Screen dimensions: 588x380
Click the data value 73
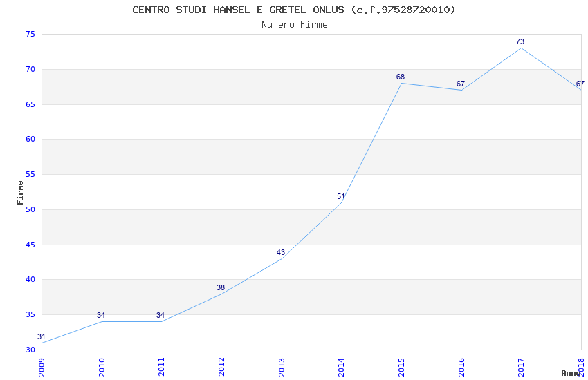tap(520, 41)
